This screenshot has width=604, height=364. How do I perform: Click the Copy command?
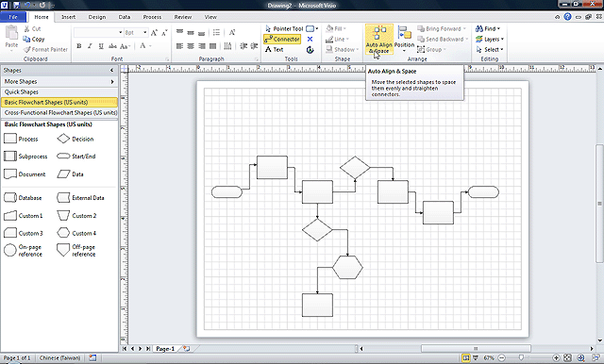pyautogui.click(x=34, y=40)
